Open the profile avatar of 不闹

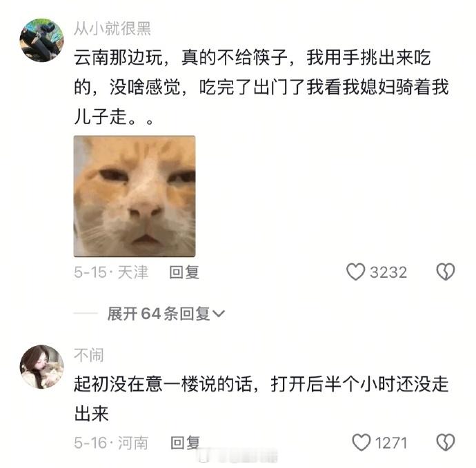(41, 367)
